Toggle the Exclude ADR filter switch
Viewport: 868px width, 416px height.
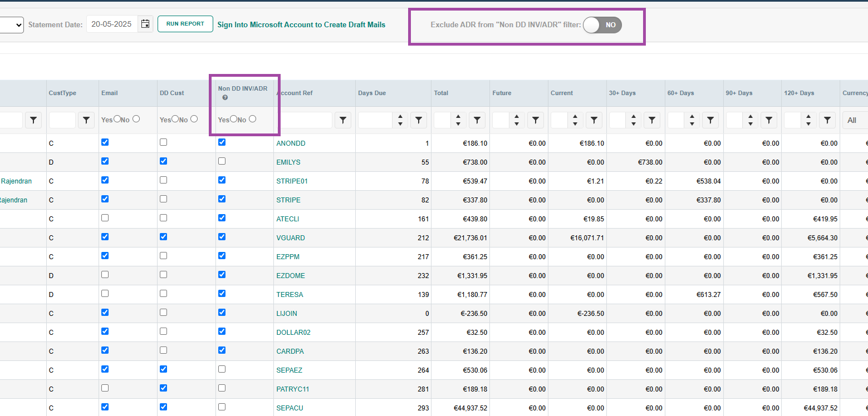click(x=602, y=25)
